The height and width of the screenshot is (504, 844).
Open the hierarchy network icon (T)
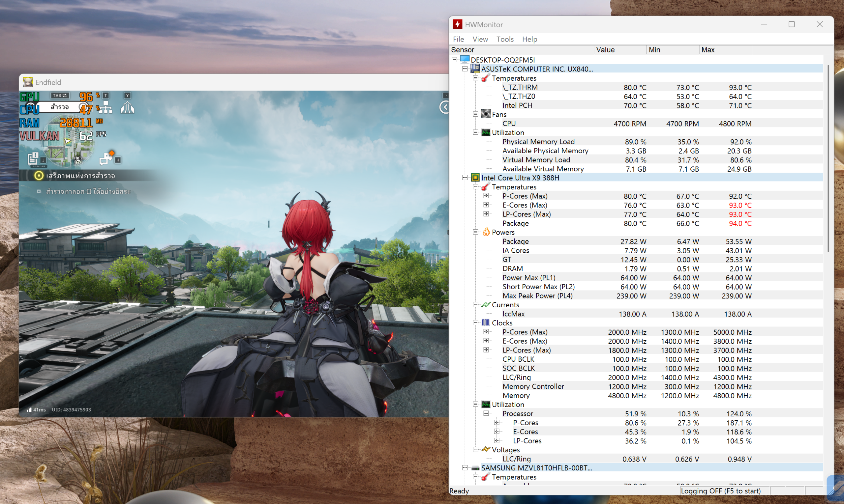click(x=106, y=108)
